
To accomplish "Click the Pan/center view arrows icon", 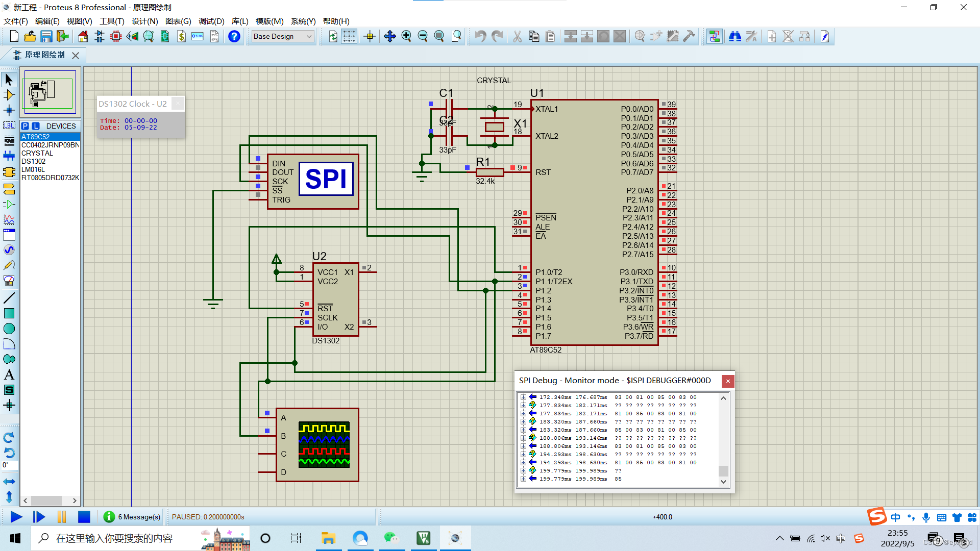I will [x=389, y=36].
